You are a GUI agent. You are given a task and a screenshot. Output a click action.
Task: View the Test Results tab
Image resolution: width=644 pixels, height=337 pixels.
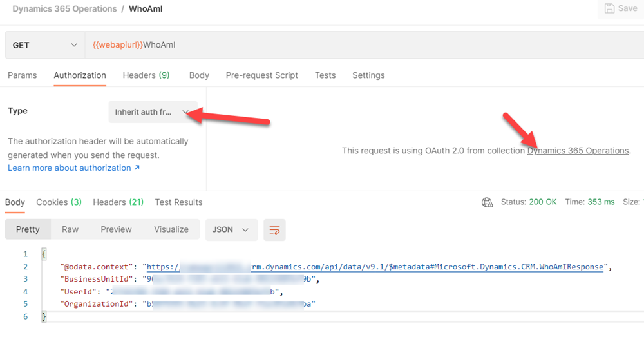click(x=178, y=202)
